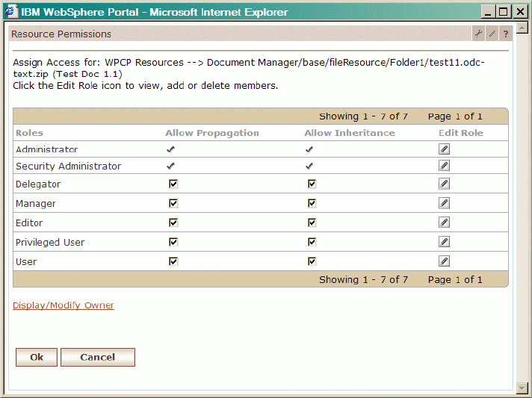Toggle Allow Inheritance for Delegator
This screenshot has height=398, width=532.
pos(312,184)
